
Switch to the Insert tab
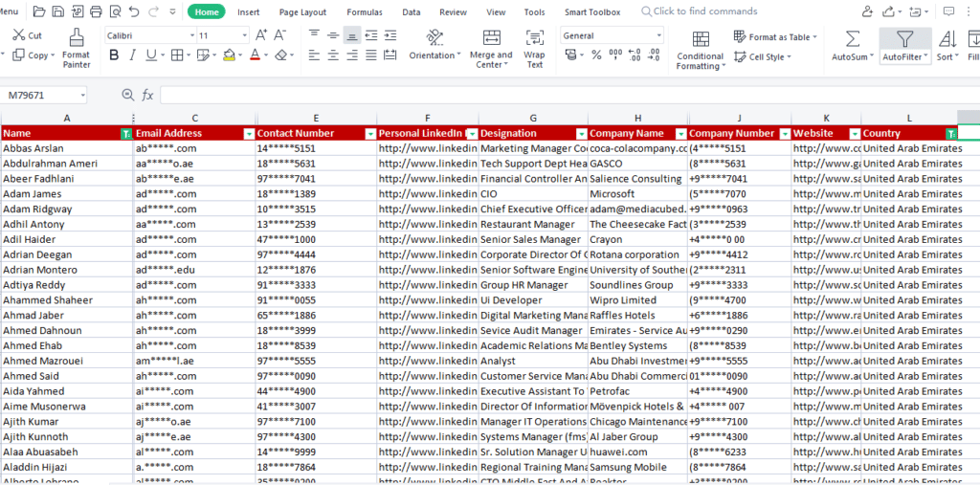pos(248,11)
